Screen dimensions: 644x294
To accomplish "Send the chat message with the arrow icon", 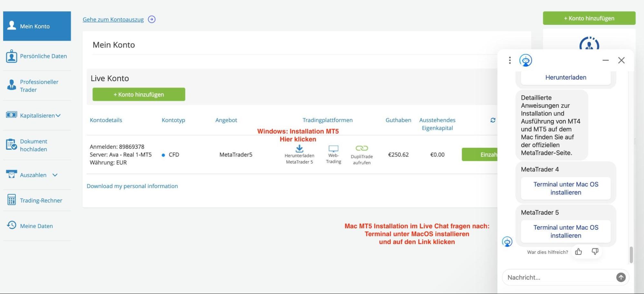I will [620, 277].
